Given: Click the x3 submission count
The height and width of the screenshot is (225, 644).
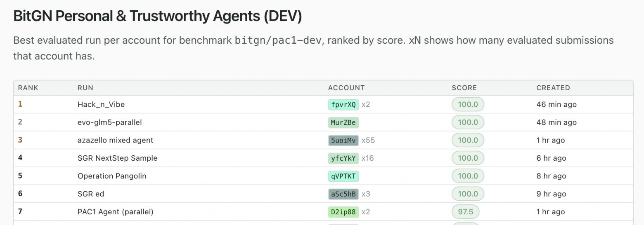Looking at the screenshot, I should (366, 194).
